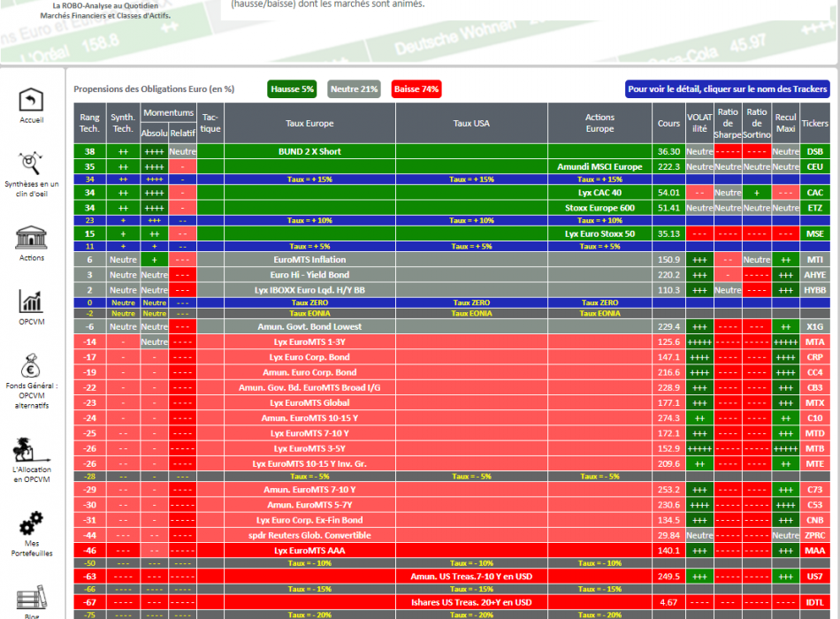This screenshot has width=840, height=619.
Task: Open the Fonds Général money bag icon
Action: click(31, 365)
